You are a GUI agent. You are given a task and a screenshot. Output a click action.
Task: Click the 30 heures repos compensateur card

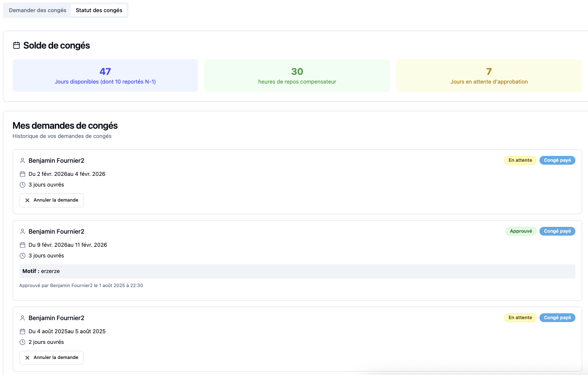coord(297,75)
